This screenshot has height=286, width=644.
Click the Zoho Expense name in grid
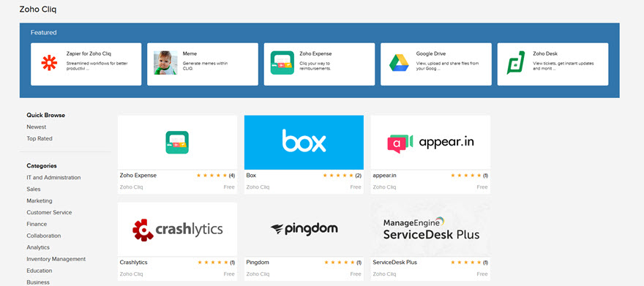point(138,176)
